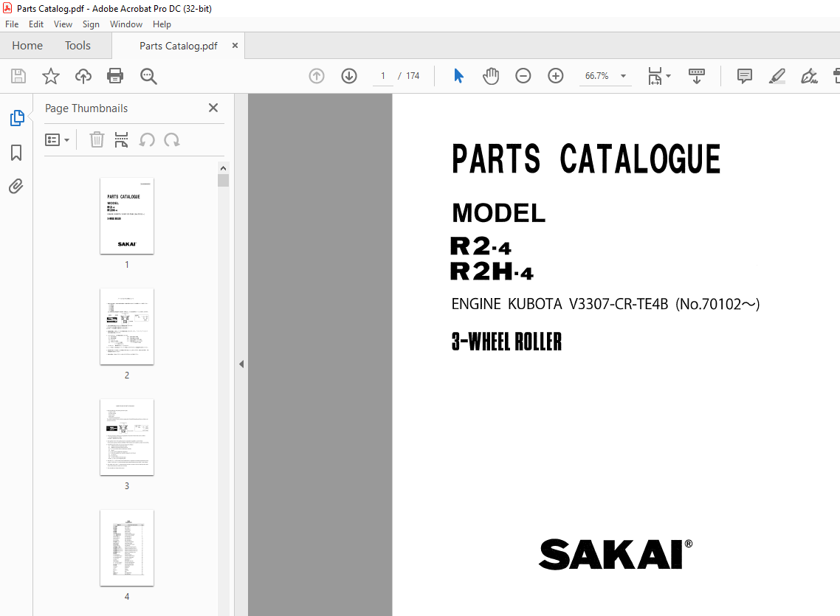Open the Bookmarks sidebar icon
This screenshot has height=616, width=840.
pos(16,153)
